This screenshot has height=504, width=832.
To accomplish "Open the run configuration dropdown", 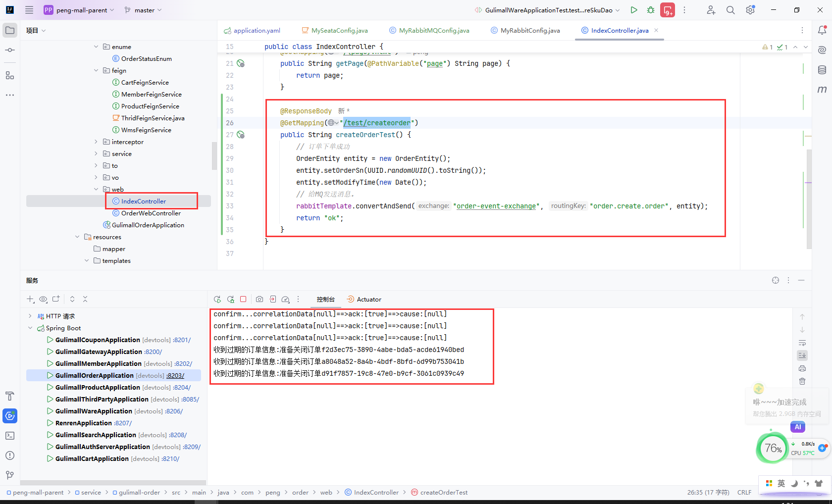I will pyautogui.click(x=547, y=10).
